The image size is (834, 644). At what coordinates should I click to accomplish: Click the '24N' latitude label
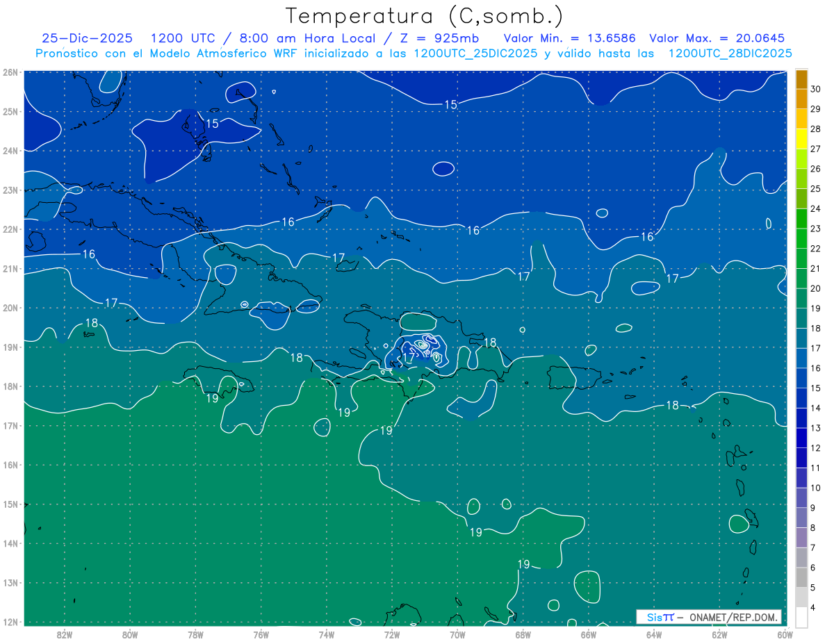pos(10,151)
